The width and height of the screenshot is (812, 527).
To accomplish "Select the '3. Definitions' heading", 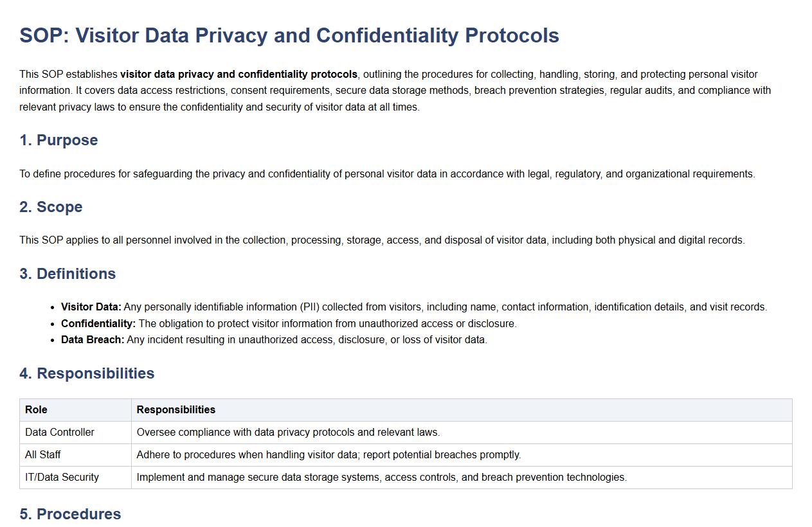I will [x=68, y=274].
